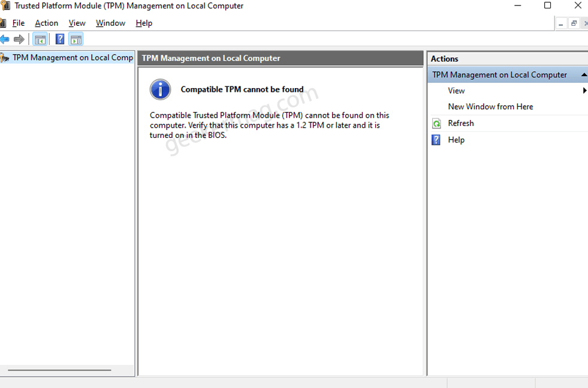Open the File menu

coord(19,23)
